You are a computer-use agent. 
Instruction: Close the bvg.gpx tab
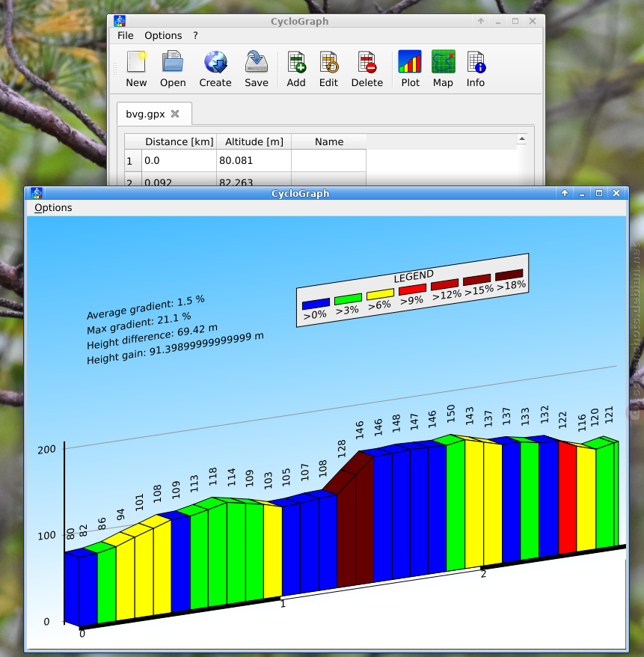[x=175, y=114]
